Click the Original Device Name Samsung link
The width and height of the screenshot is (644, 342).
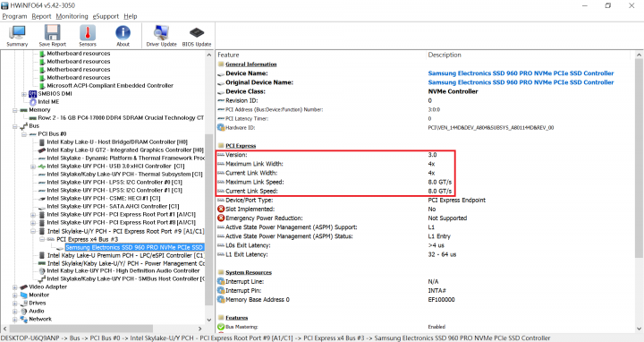[521, 82]
